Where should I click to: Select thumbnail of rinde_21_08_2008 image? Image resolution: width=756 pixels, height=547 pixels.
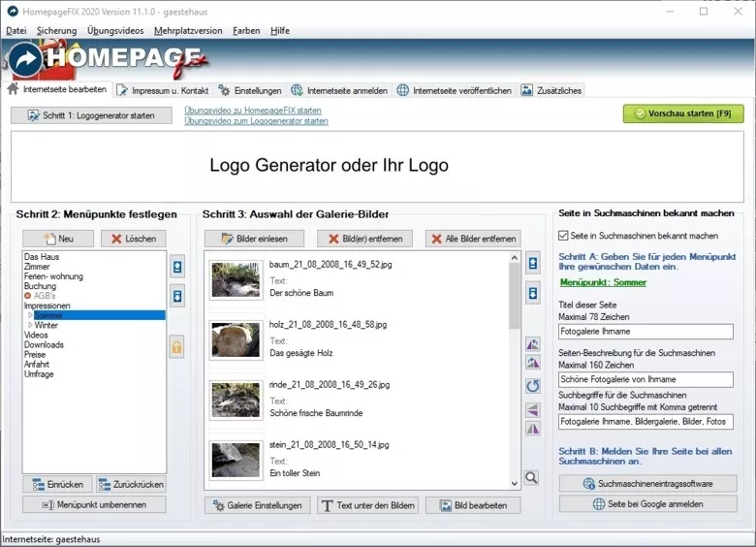(236, 400)
